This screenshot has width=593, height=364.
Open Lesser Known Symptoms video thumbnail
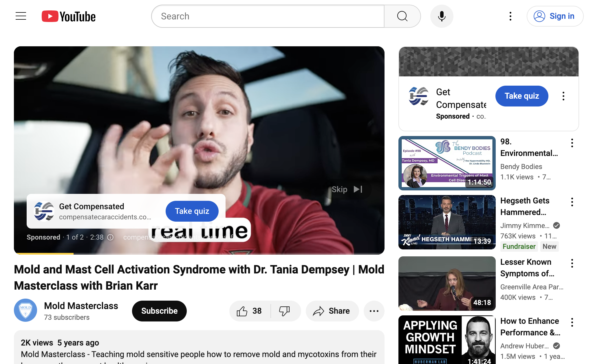coord(447,284)
